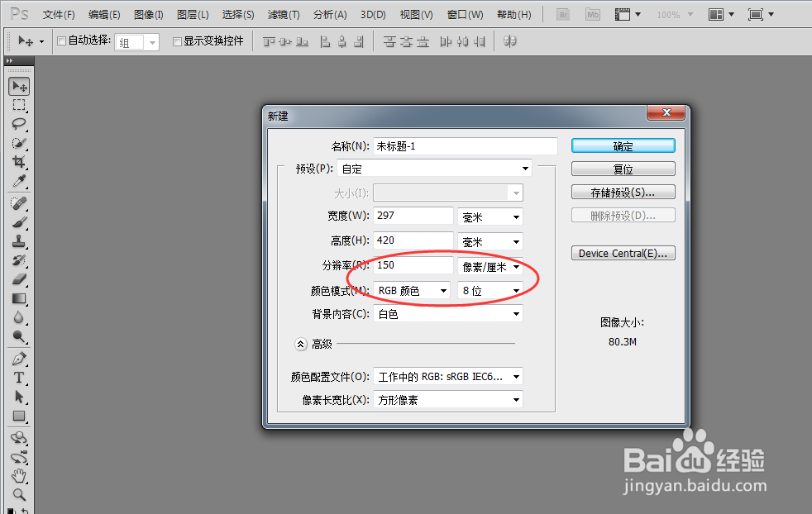Click the 高度 height field showing 420

pos(413,240)
